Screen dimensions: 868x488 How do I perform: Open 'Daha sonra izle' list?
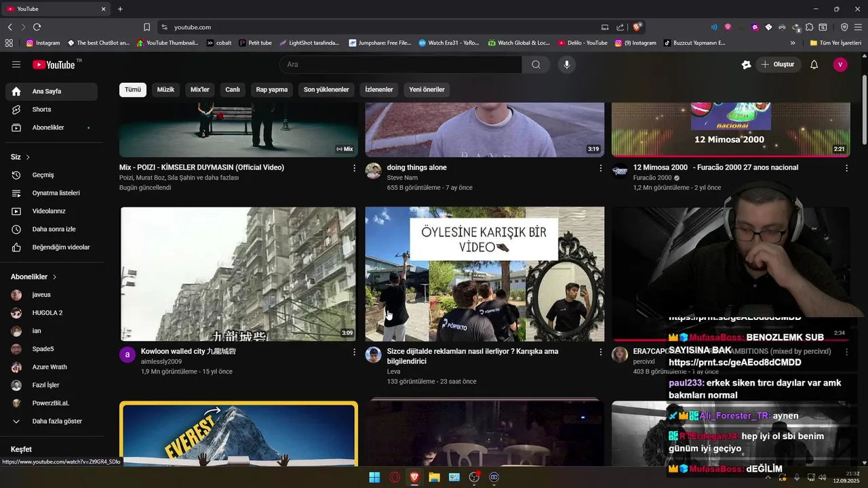(x=52, y=229)
